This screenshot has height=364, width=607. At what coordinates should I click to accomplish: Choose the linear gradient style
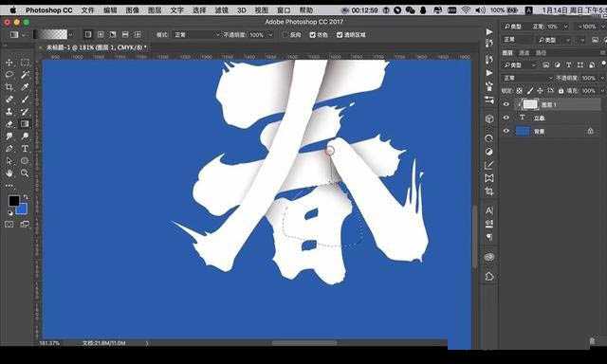(88, 35)
